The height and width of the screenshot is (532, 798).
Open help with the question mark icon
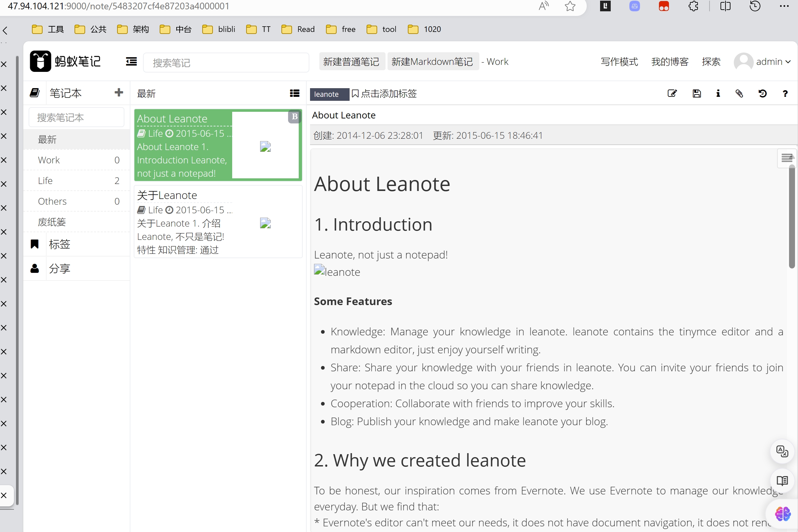785,93
